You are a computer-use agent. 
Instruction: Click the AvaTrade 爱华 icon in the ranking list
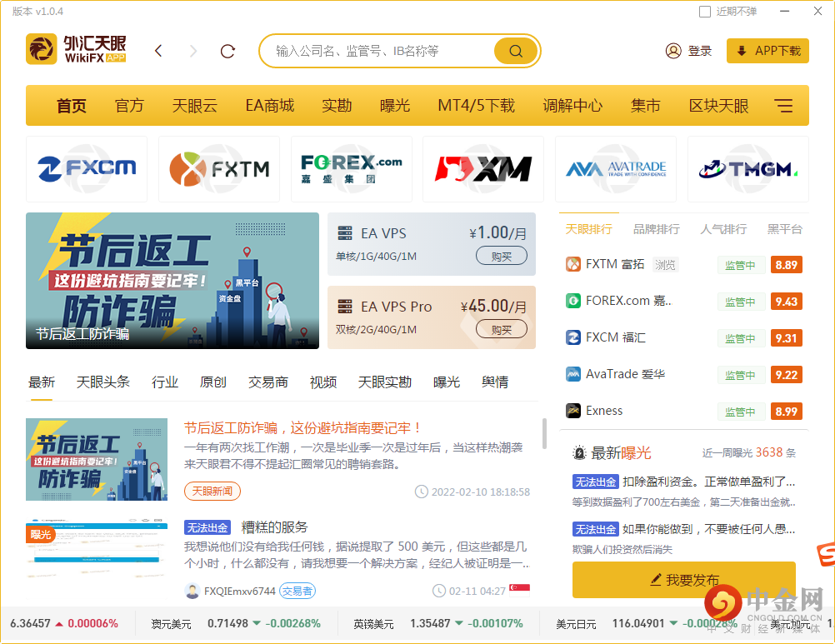click(572, 374)
